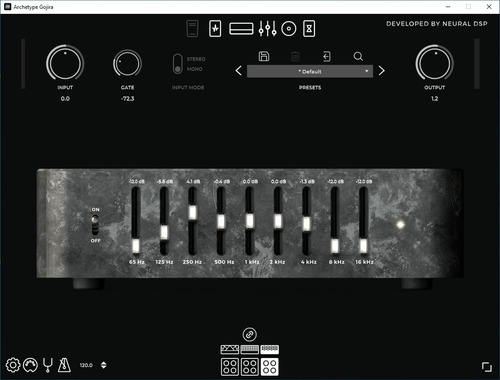This screenshot has width=500, height=380.
Task: Click the OUTPUT level knob
Action: click(x=435, y=63)
